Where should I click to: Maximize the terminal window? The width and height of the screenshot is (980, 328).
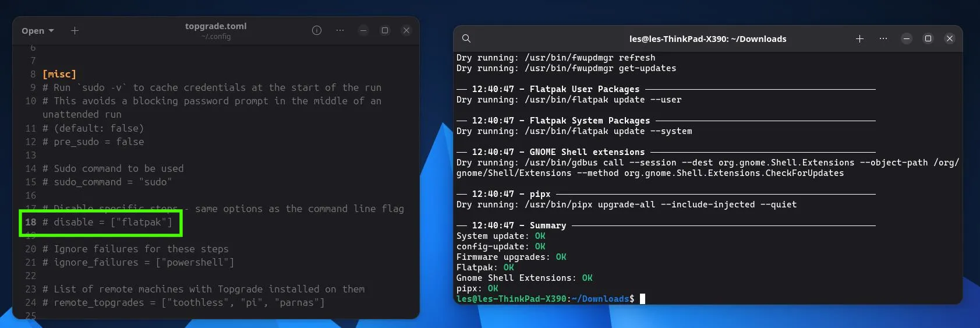click(x=928, y=38)
